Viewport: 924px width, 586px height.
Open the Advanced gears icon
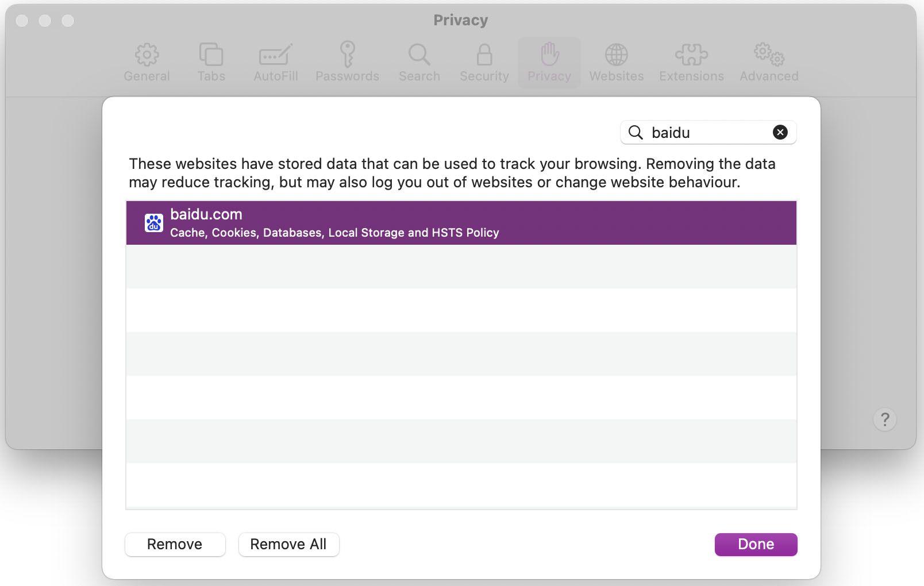[769, 55]
